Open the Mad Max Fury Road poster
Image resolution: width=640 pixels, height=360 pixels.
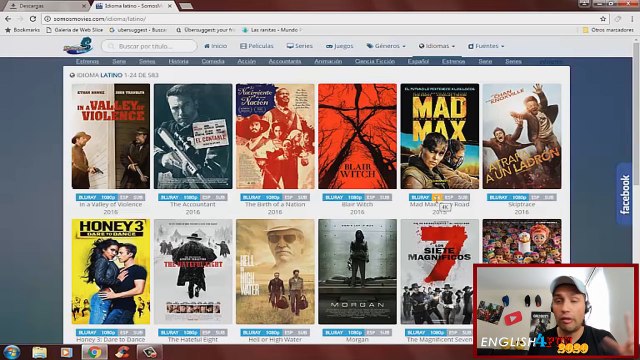[440, 136]
